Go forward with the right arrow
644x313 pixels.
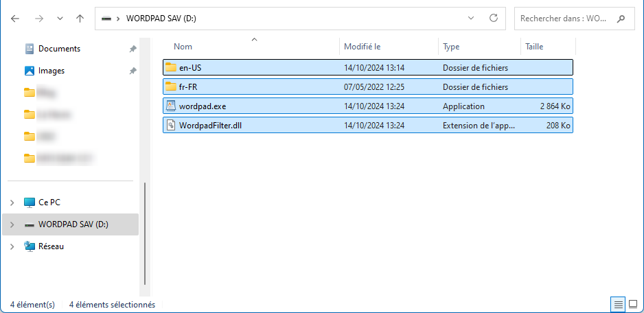pos(39,19)
